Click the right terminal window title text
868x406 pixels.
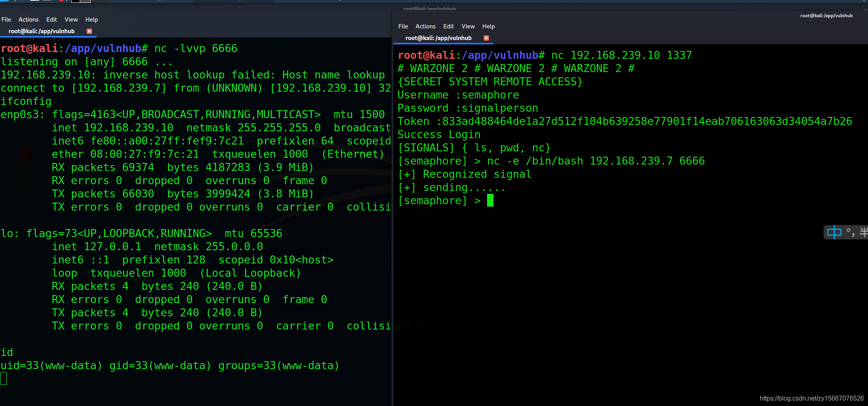pos(826,16)
